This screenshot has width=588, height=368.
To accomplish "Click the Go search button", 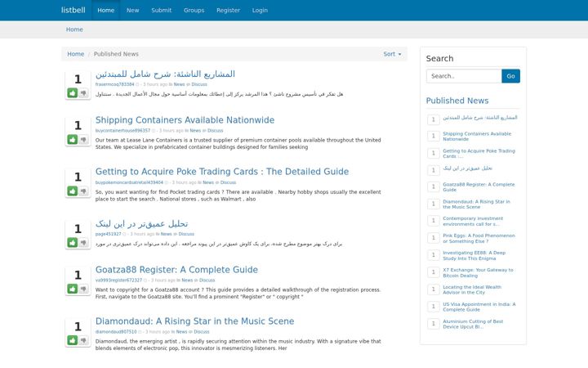I will (x=510, y=76).
